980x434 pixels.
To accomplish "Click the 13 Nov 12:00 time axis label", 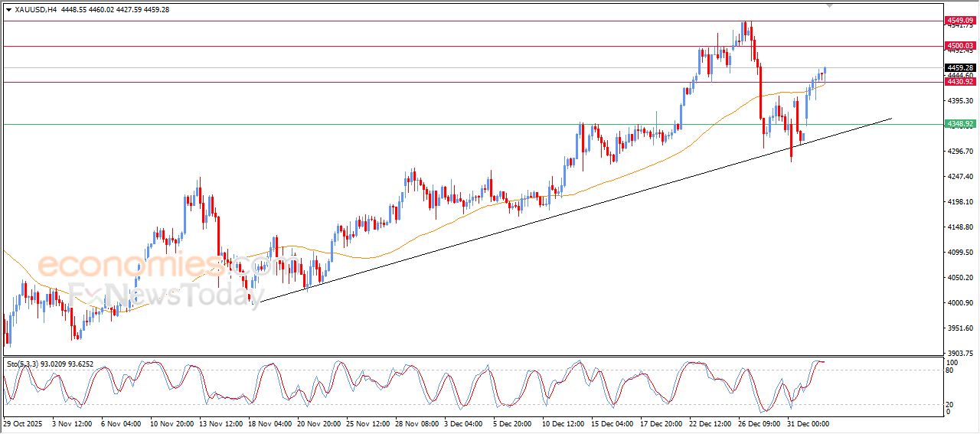I will click(220, 423).
